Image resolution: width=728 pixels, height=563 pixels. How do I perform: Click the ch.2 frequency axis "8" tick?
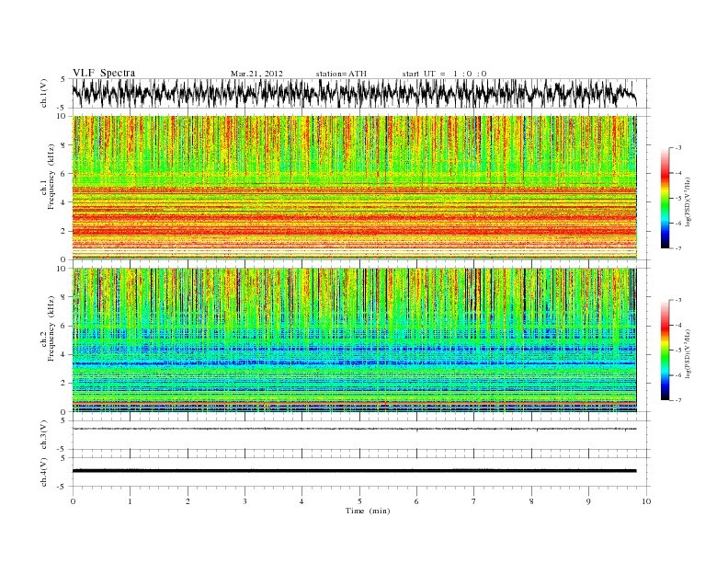coord(63,297)
